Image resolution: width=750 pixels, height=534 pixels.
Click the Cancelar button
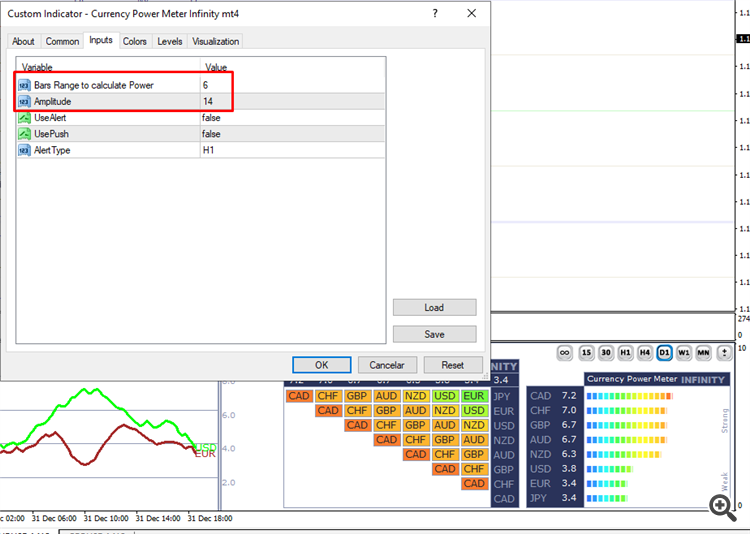tap(387, 365)
